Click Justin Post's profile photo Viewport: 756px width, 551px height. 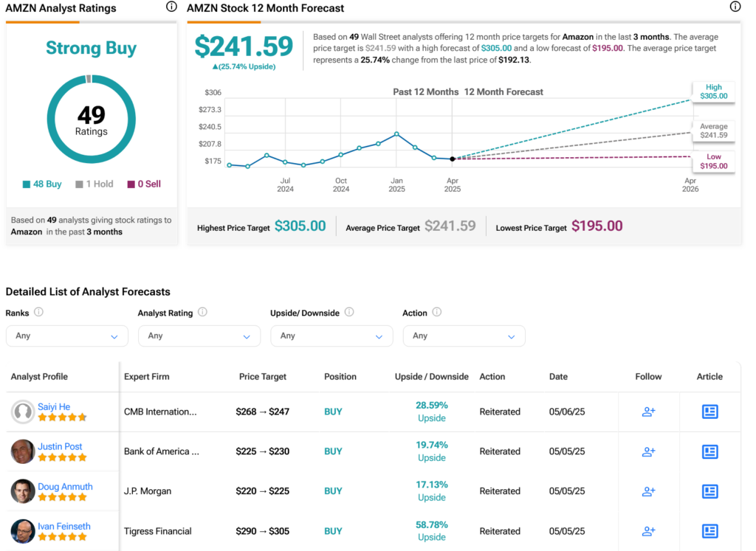[x=23, y=451]
